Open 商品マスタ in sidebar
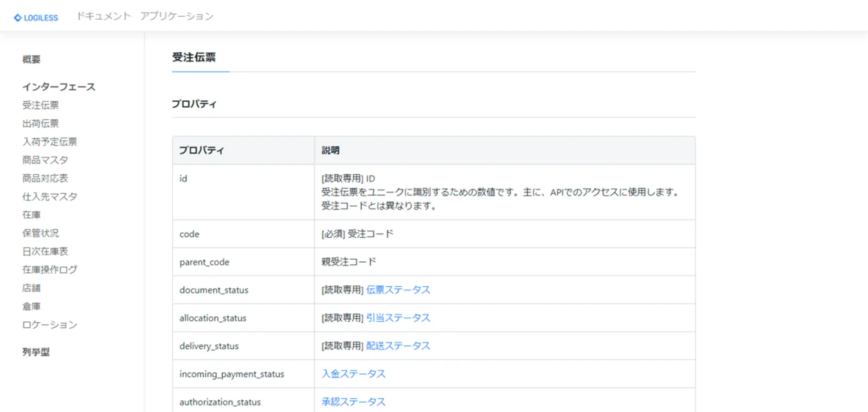 (45, 160)
